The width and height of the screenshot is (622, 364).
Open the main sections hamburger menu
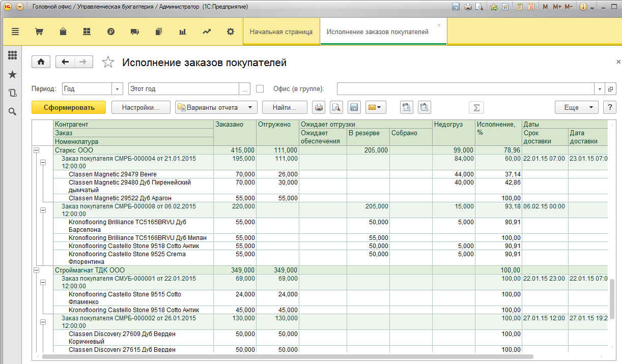click(15, 32)
